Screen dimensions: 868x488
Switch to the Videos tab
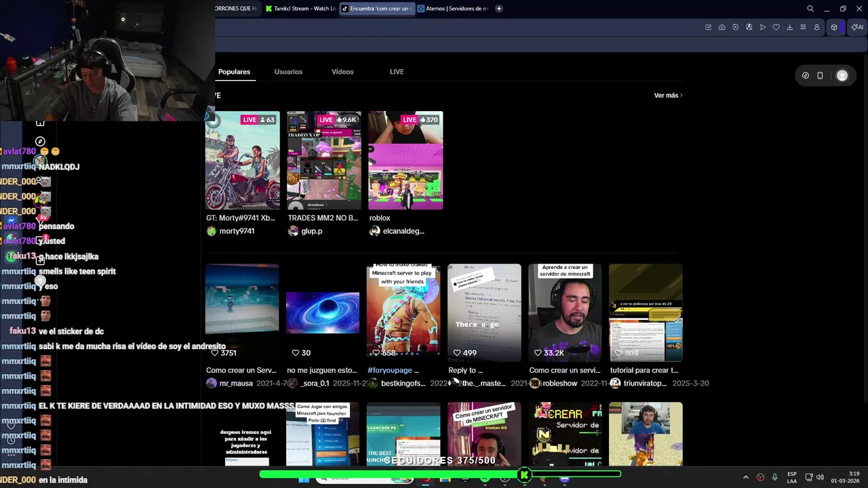(x=342, y=72)
